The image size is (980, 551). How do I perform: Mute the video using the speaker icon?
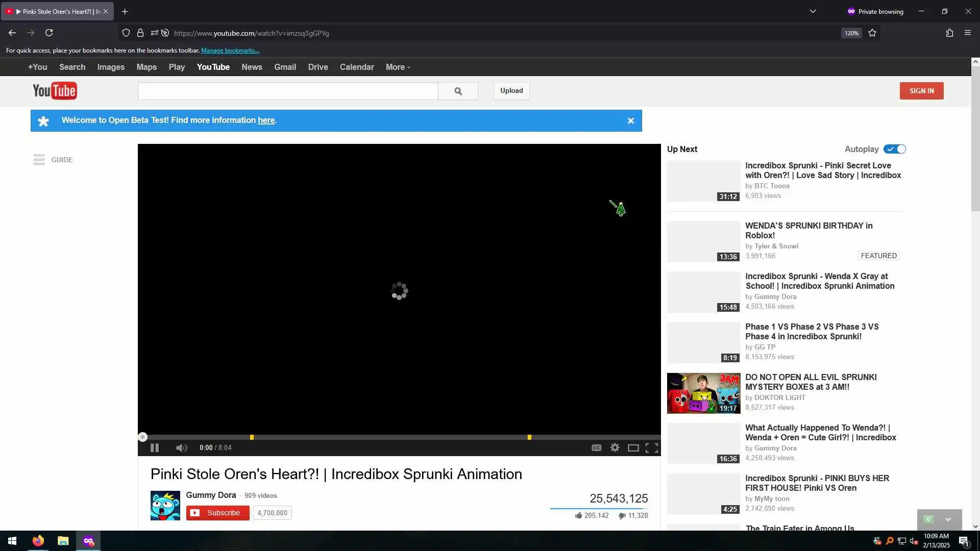tap(181, 448)
